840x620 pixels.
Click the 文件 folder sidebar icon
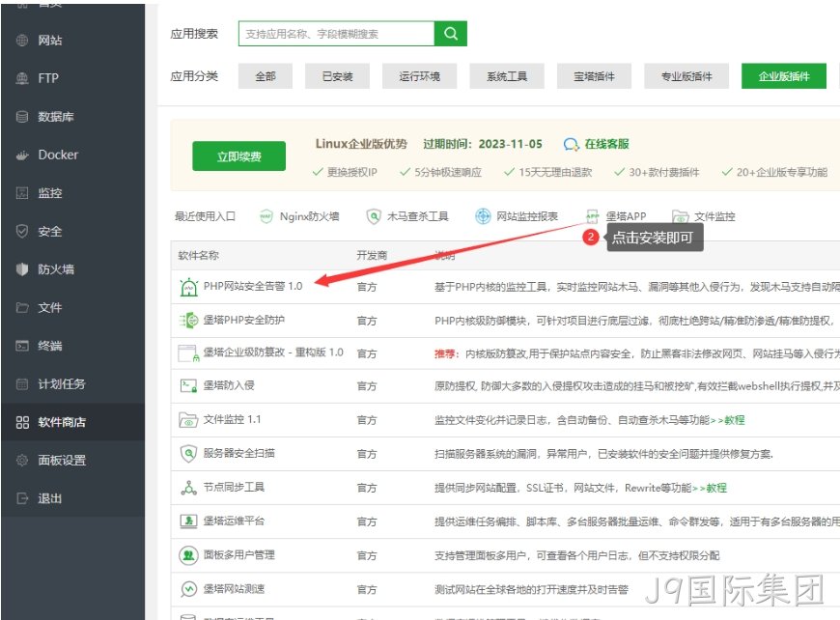(x=22, y=308)
